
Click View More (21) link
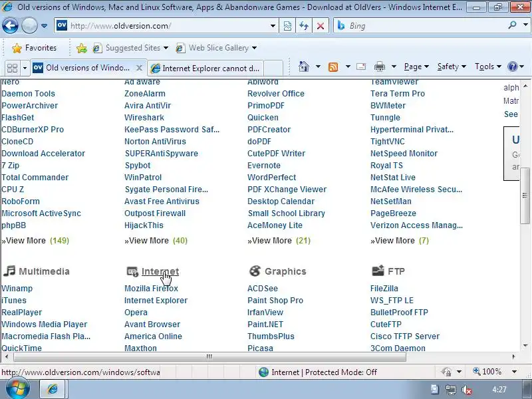(279, 241)
